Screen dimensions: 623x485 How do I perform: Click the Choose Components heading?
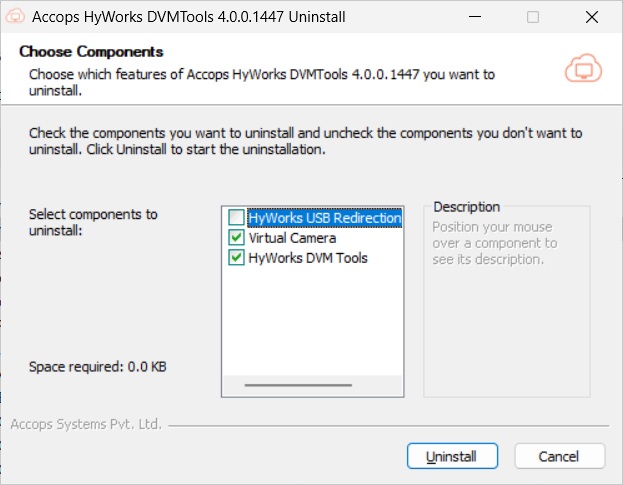(x=91, y=52)
